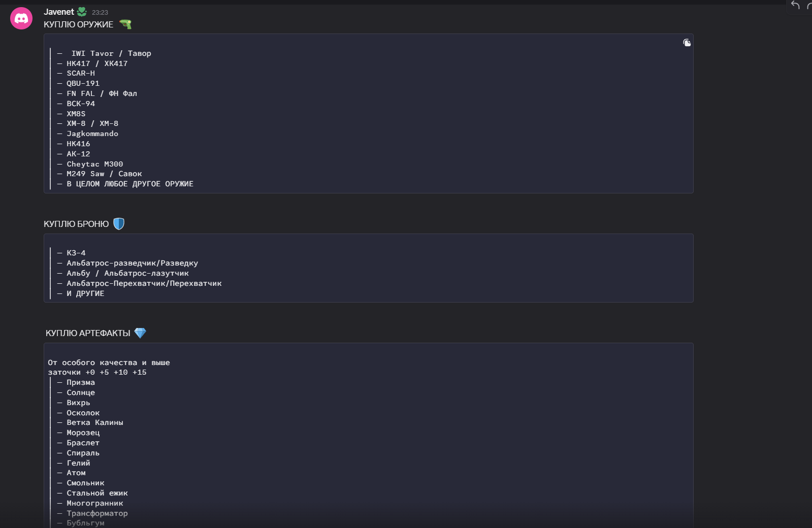
Task: Click the reply arrow icon
Action: [795, 6]
